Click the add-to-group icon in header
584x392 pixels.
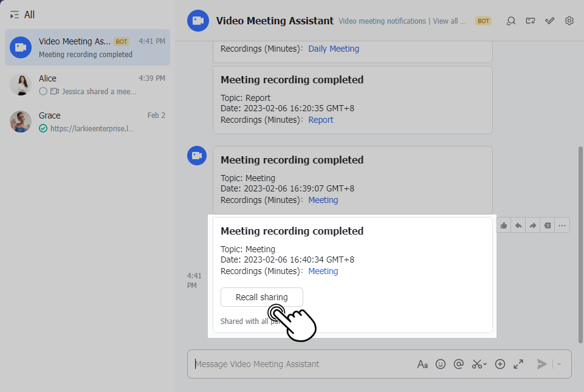pos(531,21)
